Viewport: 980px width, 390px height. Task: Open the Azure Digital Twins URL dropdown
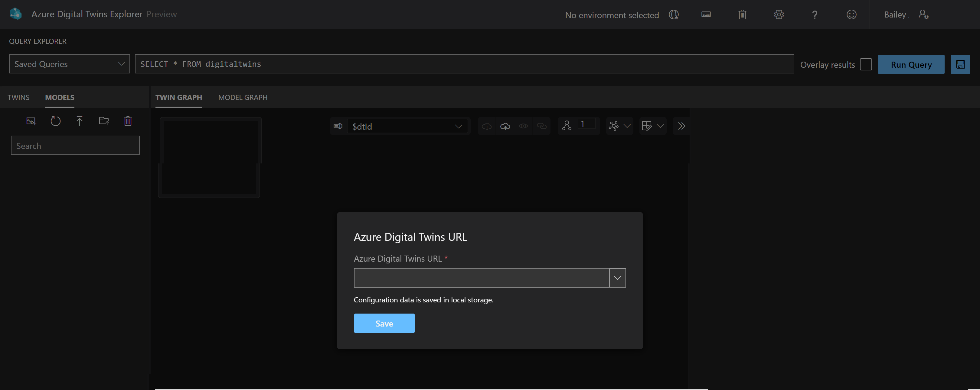point(617,278)
